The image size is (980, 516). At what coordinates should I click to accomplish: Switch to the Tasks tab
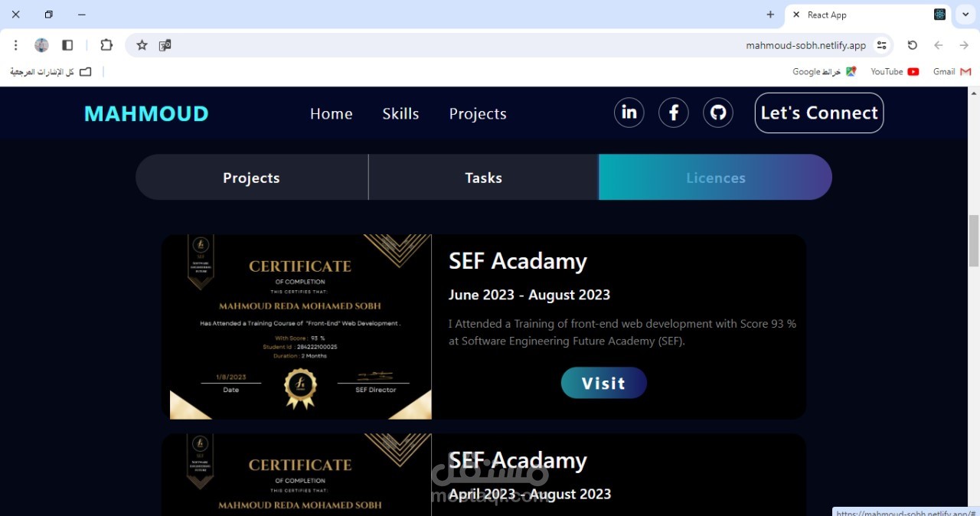[x=483, y=178]
